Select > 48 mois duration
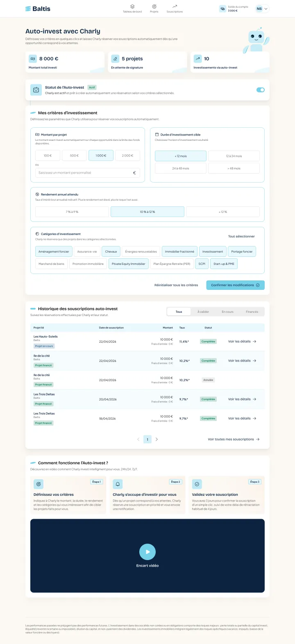The height and width of the screenshot is (644, 295). pyautogui.click(x=234, y=168)
